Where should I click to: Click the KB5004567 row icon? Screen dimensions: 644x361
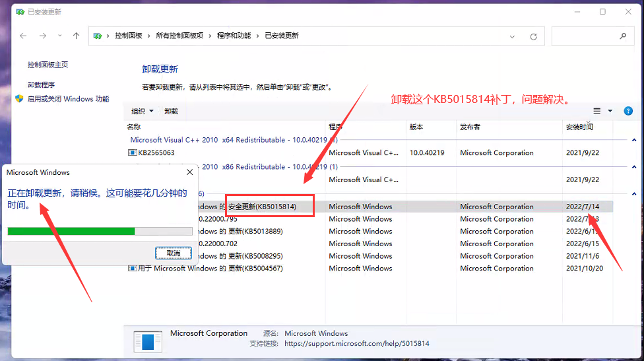tap(132, 268)
